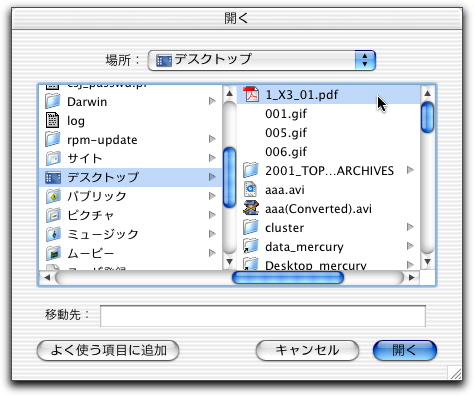Open the 場所 location popup menu
The image size is (474, 396).
[x=262, y=60]
